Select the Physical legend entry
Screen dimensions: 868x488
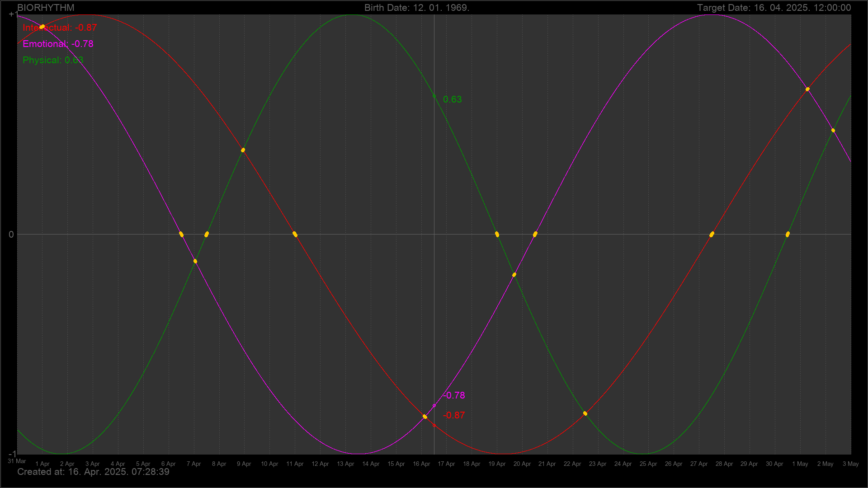point(53,60)
